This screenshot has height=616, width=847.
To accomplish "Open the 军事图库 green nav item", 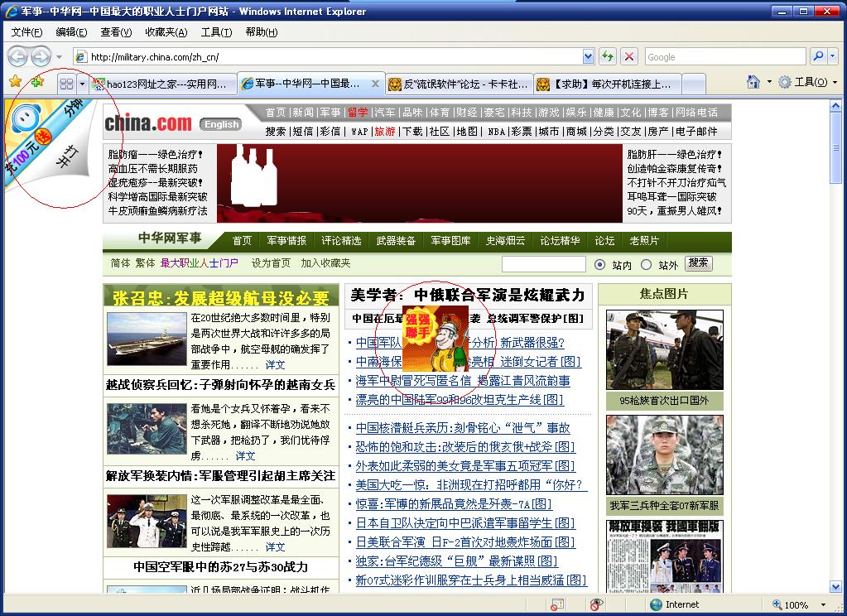I will (x=450, y=241).
